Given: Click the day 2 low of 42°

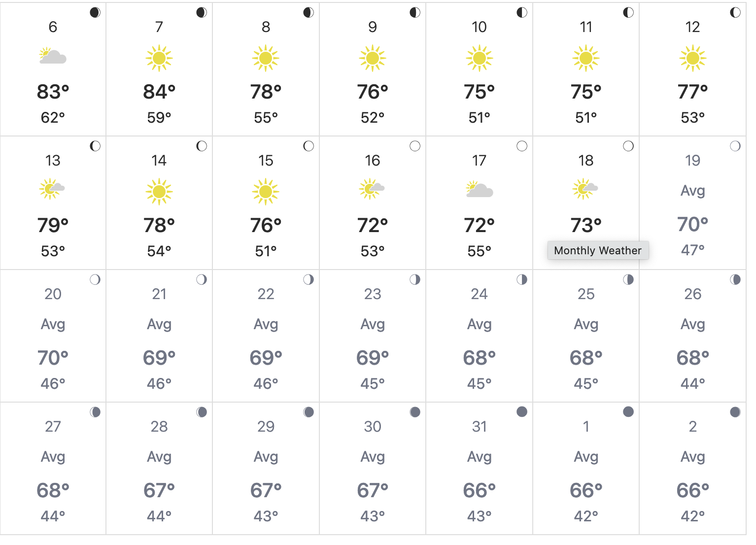Looking at the screenshot, I should click(692, 516).
